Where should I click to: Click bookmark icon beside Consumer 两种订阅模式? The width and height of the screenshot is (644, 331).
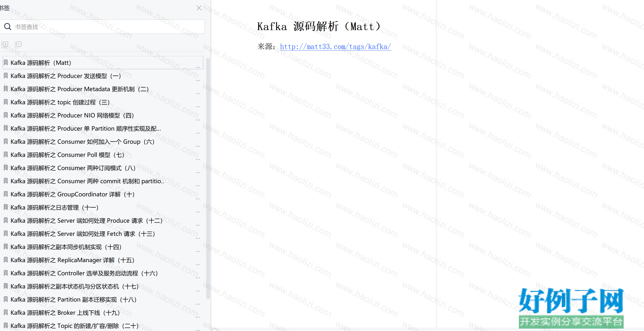6,168
